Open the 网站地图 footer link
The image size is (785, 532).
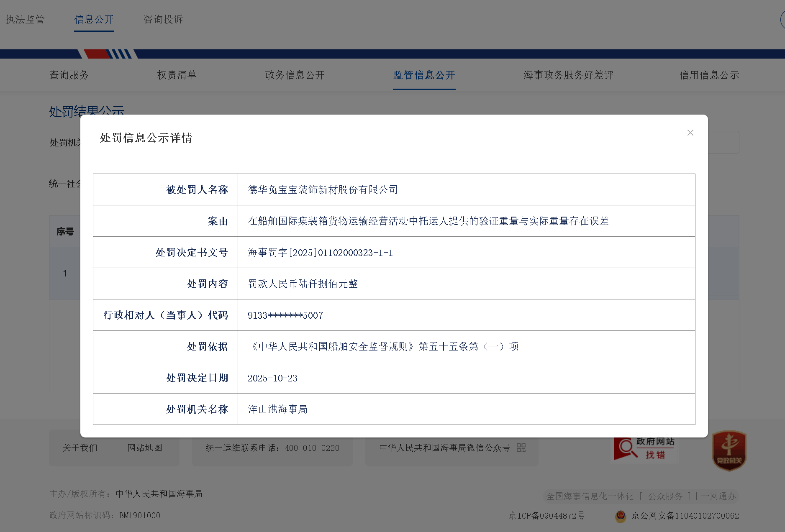click(x=145, y=448)
